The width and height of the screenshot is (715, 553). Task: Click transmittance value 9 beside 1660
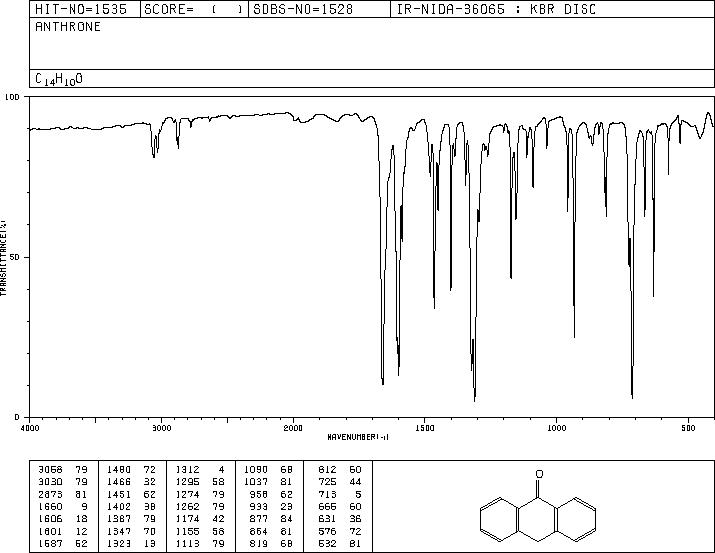click(84, 506)
